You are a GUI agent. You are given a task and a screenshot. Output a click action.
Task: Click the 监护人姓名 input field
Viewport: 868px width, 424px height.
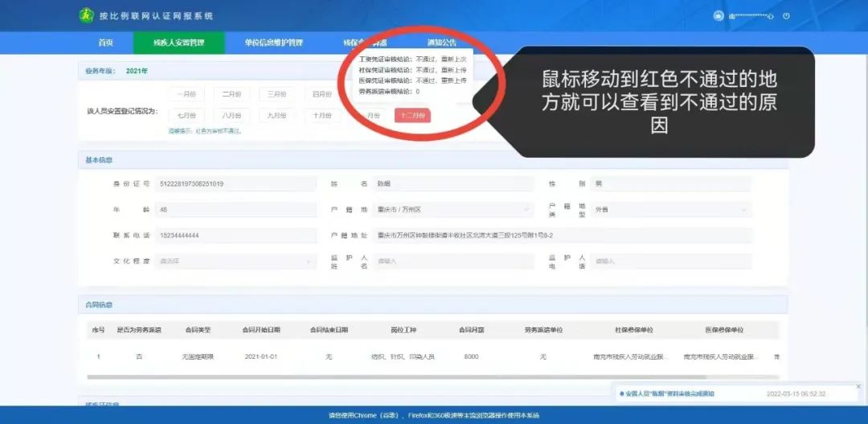tap(454, 261)
